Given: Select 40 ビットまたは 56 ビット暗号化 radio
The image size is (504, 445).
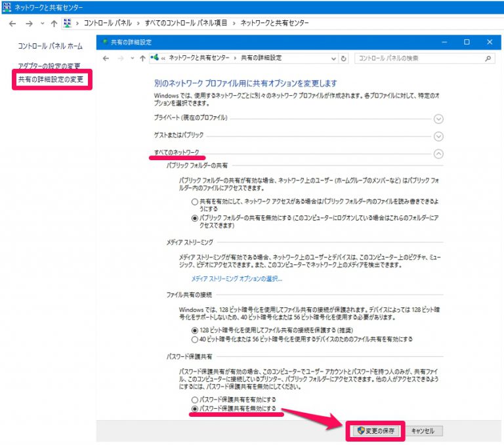Looking at the screenshot, I should coord(194,339).
